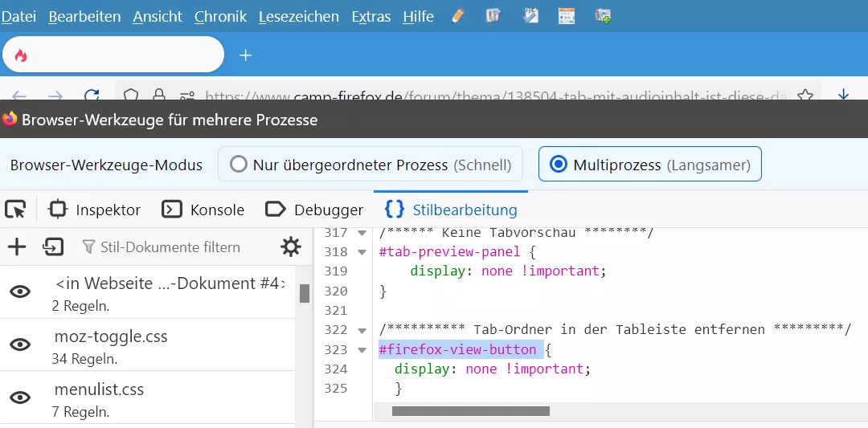Create a new style sheet with plus icon
Viewport: 868px width, 428px height.
(x=16, y=247)
